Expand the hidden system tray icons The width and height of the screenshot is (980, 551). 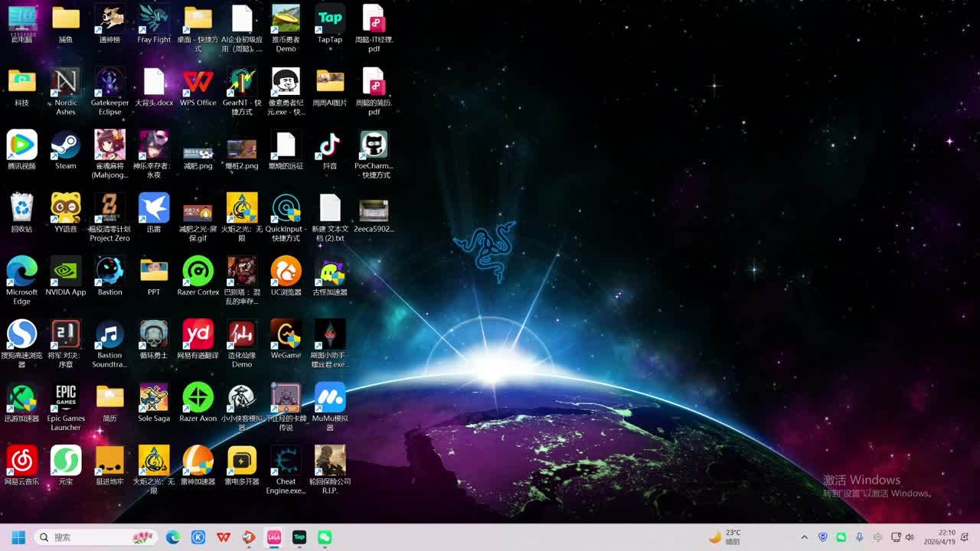(x=804, y=537)
